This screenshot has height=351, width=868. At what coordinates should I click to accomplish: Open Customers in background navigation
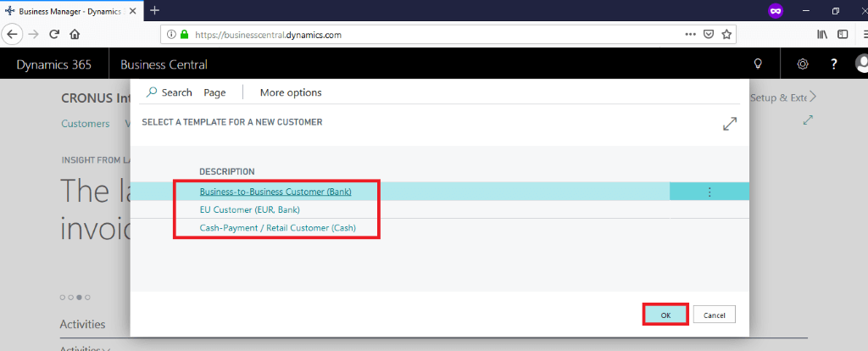[86, 124]
